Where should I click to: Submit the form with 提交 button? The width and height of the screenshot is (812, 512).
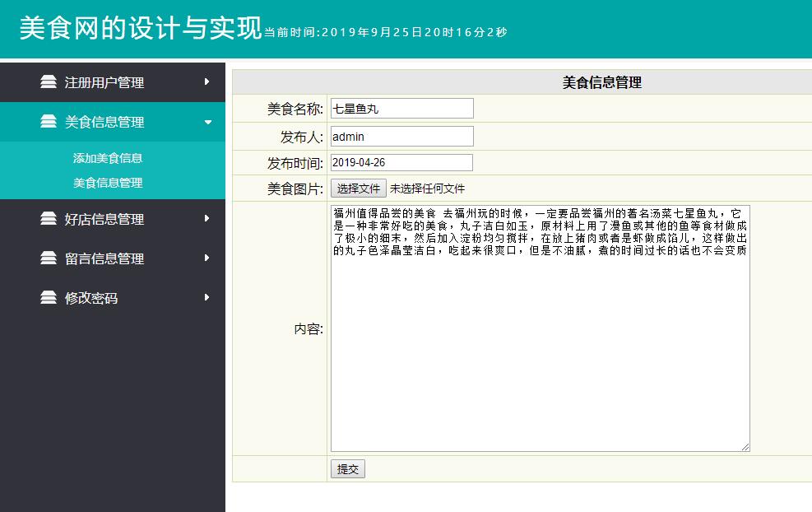pos(347,469)
